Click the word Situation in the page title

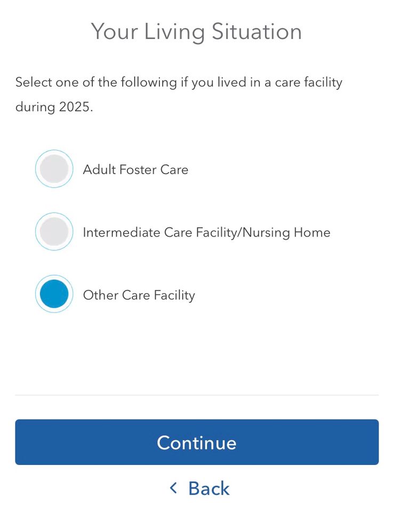256,31
